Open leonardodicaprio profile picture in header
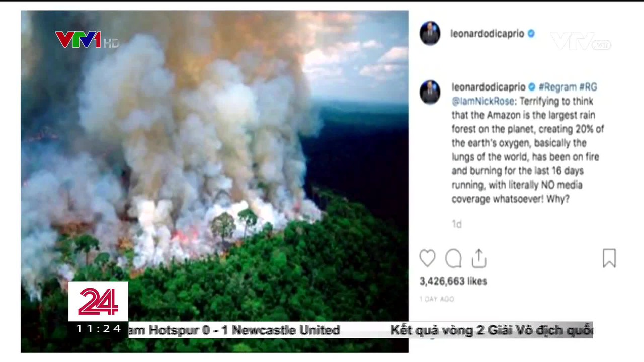Image resolution: width=644 pixels, height=362 pixels. (x=430, y=34)
